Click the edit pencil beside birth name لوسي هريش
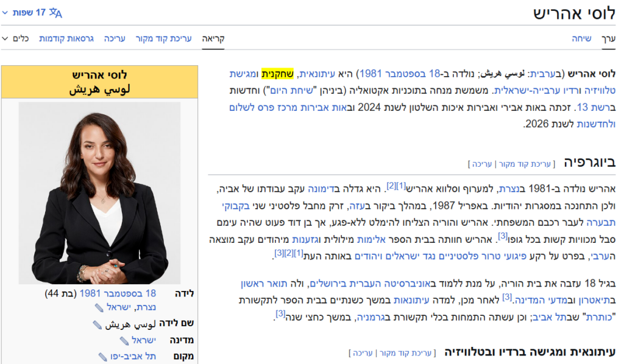The height and width of the screenshot is (364, 624). 97,324
